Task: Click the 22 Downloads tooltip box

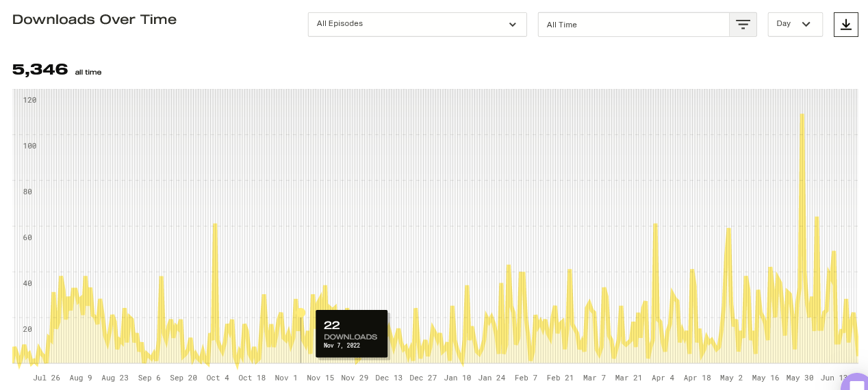Action: (x=351, y=333)
